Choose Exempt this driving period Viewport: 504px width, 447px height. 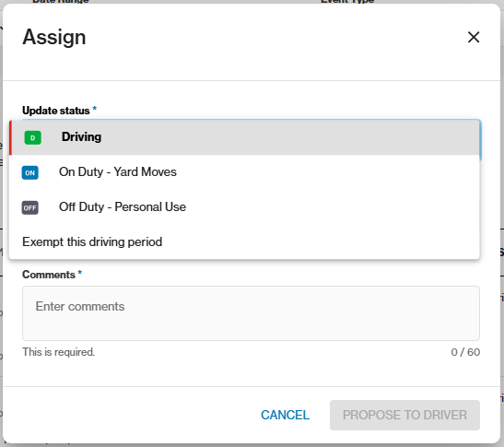click(244, 241)
